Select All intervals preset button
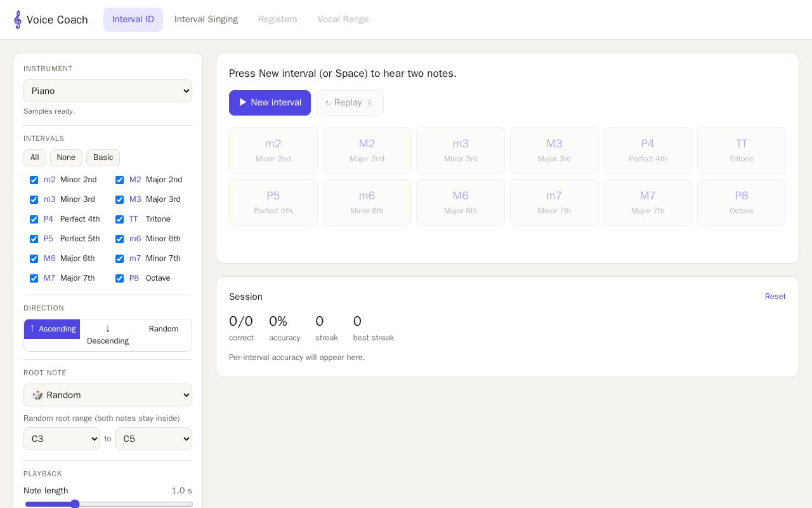Screen dimensions: 812x508 pos(35,157)
